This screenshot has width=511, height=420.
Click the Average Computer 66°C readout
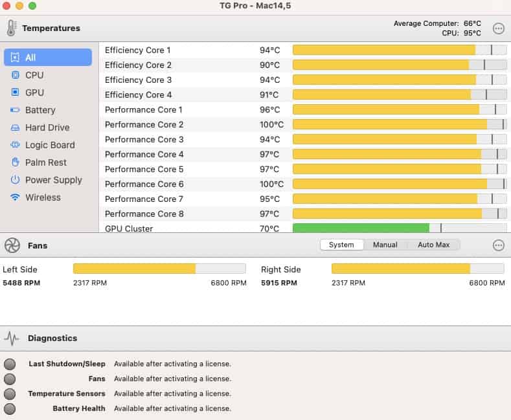click(437, 23)
